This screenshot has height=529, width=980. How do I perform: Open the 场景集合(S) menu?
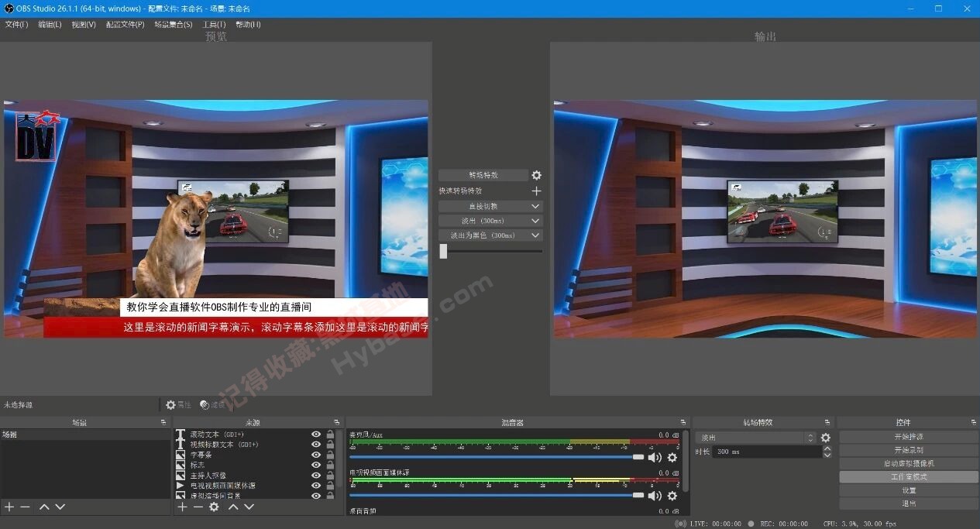coord(172,24)
